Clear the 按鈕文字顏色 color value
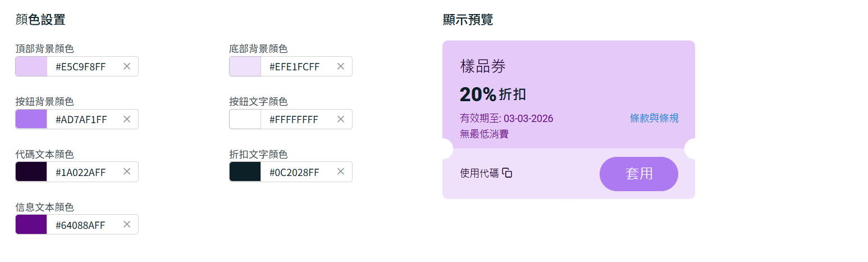 [x=341, y=119]
